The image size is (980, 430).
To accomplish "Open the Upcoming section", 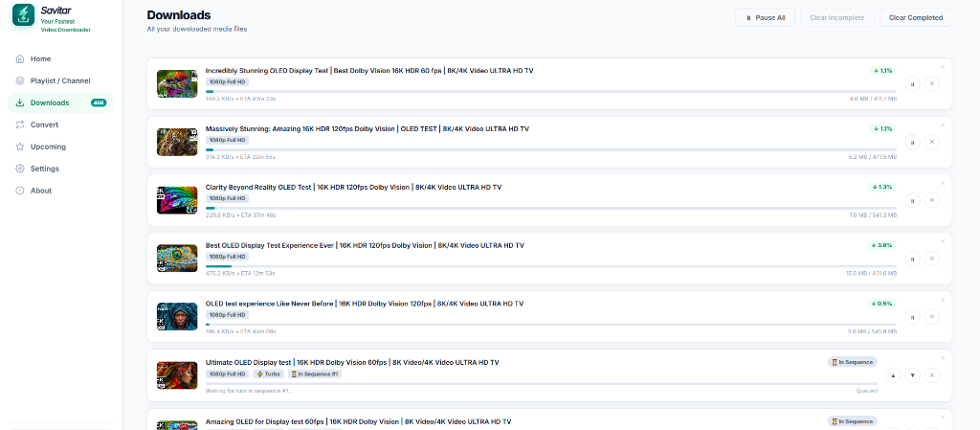I will click(x=61, y=147).
